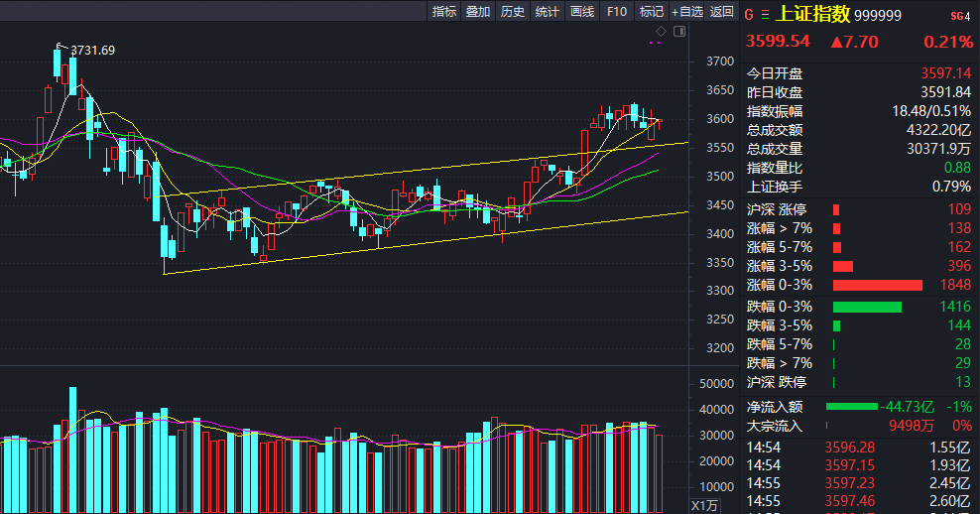Click the 净流入额 value -44.73亿
This screenshot has height=514, width=980.
click(907, 407)
